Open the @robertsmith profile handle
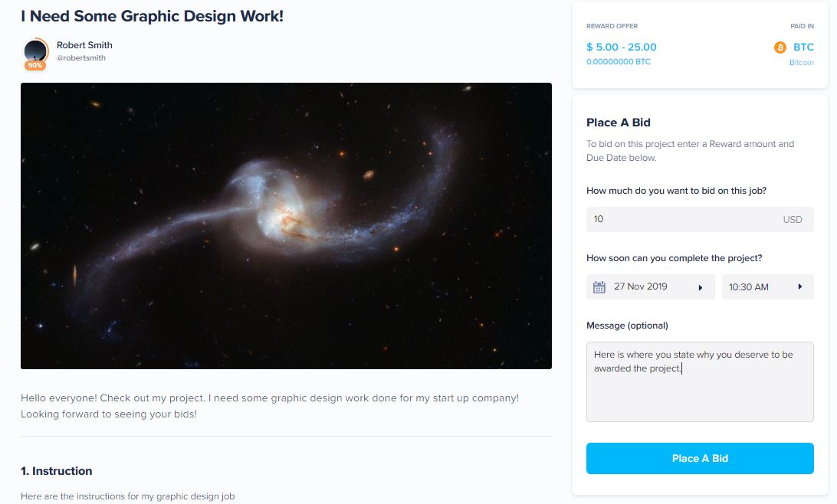The image size is (837, 504). pyautogui.click(x=81, y=58)
